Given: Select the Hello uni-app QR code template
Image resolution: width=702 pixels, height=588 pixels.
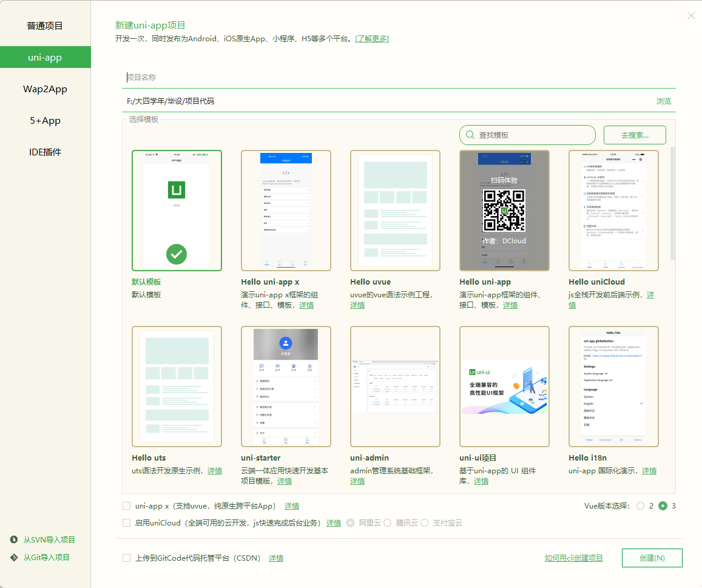Looking at the screenshot, I should 505,211.
